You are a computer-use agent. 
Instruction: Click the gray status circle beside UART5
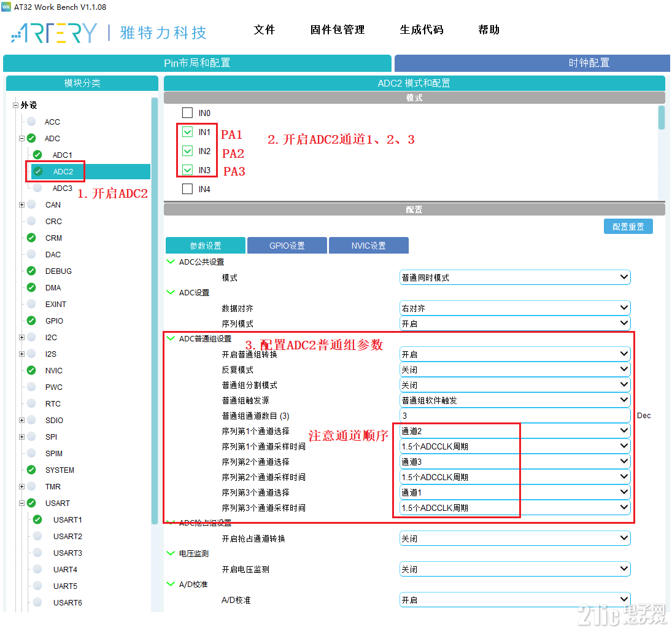coord(37,585)
